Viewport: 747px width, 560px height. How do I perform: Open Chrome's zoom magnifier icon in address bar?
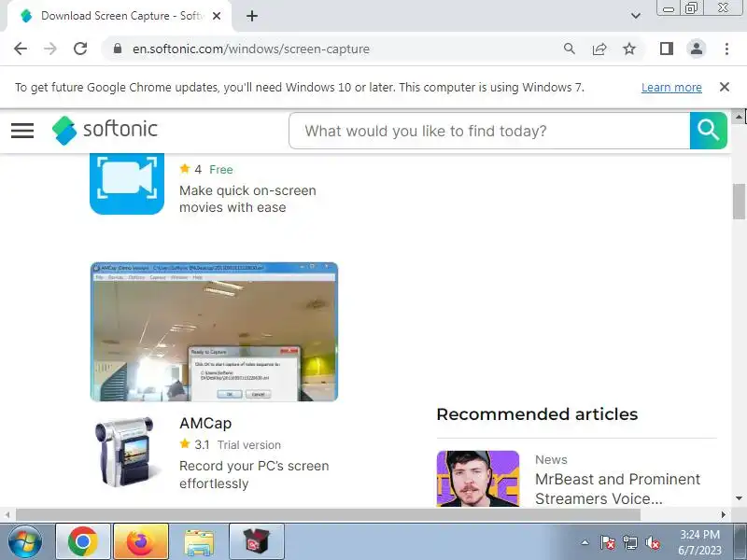point(570,49)
